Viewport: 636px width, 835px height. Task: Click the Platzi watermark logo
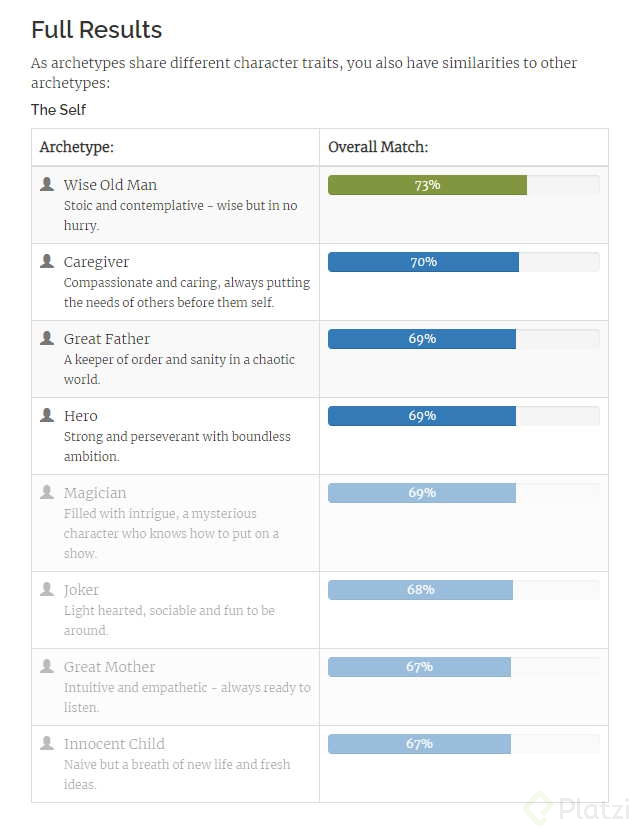pyautogui.click(x=580, y=808)
